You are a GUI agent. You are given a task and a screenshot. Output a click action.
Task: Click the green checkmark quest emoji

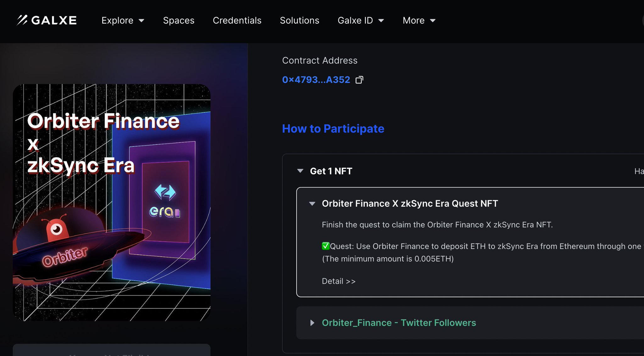point(325,246)
